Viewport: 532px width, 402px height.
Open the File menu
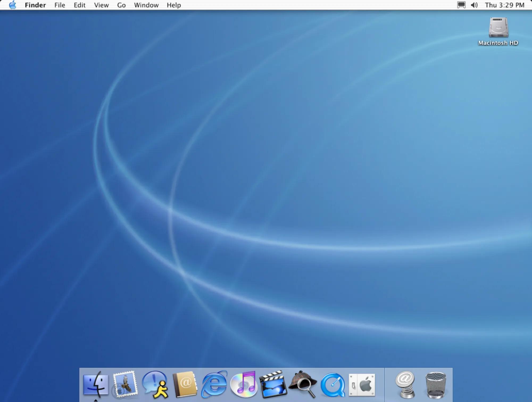tap(59, 5)
